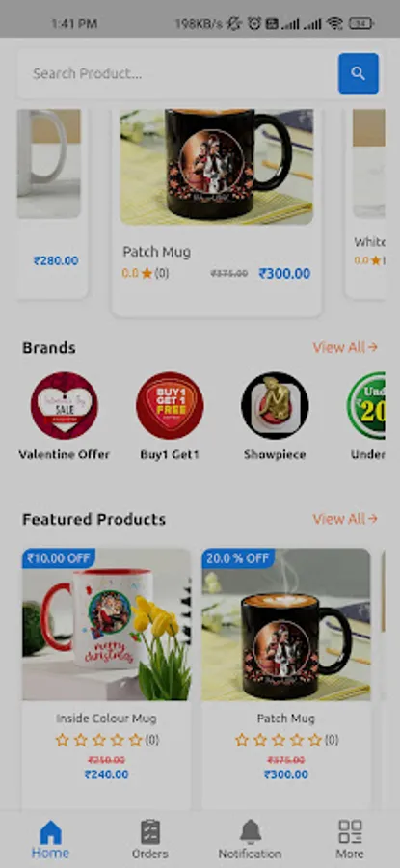Open the Inside Colour Mug featured image
Viewport: 400px width, 868px height.
coord(106,624)
